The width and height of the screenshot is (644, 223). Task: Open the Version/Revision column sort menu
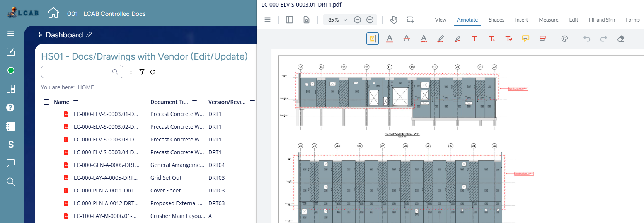252,102
